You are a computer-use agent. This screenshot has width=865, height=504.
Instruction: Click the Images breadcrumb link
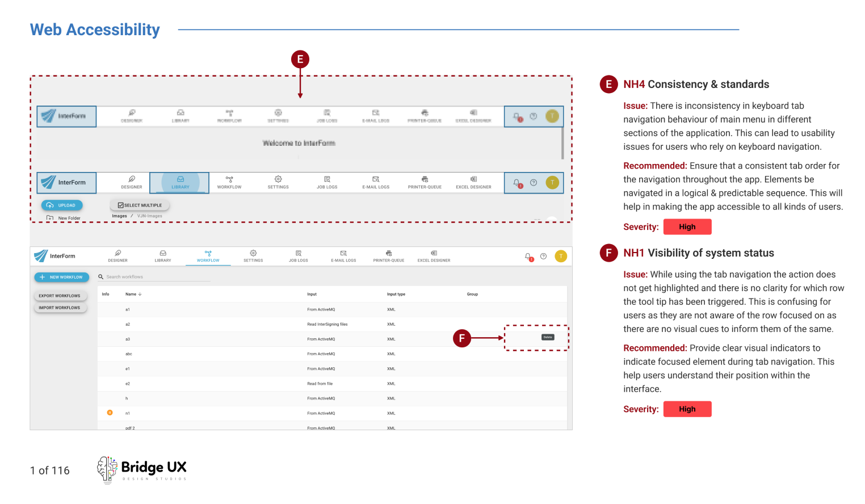(x=119, y=216)
